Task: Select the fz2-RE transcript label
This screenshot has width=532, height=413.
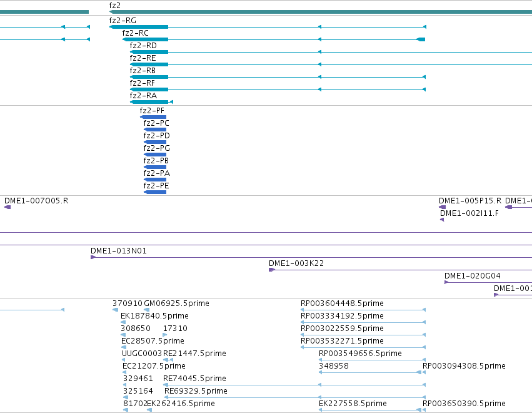Action: pyautogui.click(x=143, y=58)
